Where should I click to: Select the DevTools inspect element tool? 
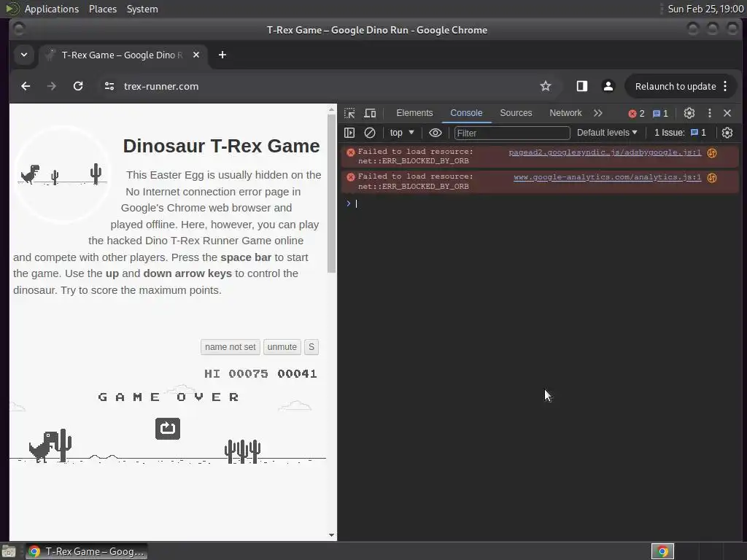349,113
